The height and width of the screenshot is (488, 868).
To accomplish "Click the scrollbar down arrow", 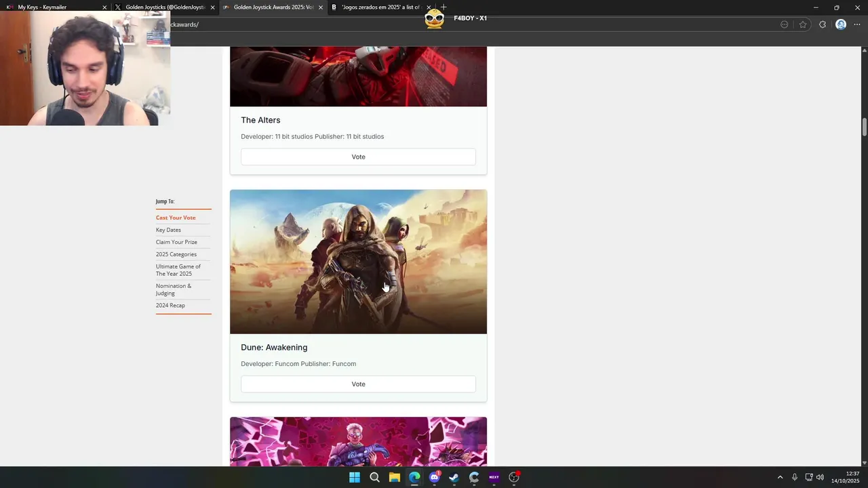I will point(865,462).
